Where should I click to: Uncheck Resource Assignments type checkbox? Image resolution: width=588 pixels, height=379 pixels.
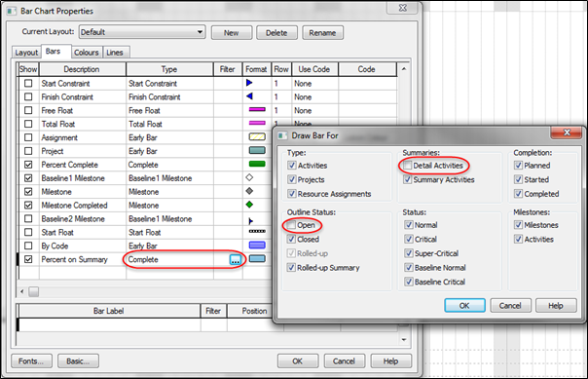click(292, 194)
